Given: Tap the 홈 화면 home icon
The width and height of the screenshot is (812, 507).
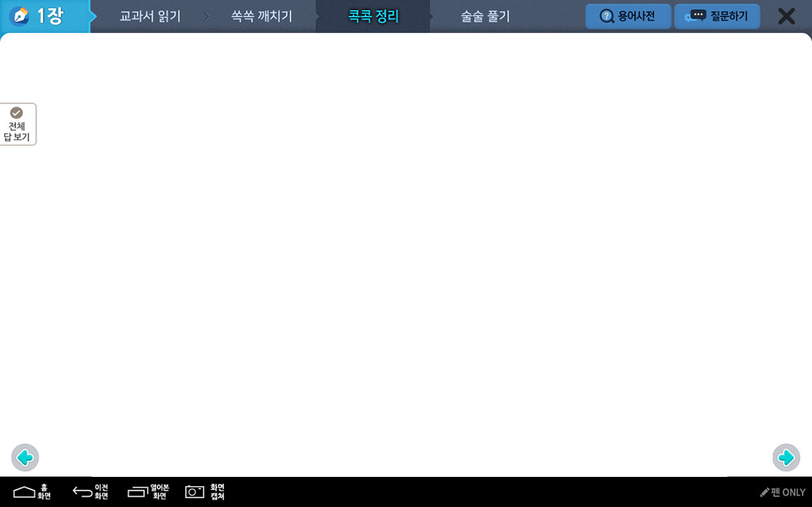Looking at the screenshot, I should tap(32, 492).
